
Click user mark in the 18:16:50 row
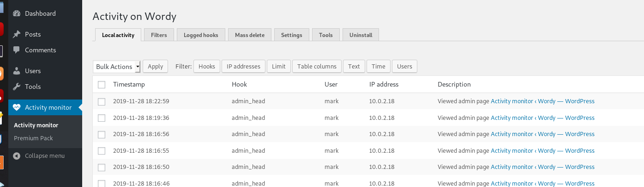click(x=331, y=167)
